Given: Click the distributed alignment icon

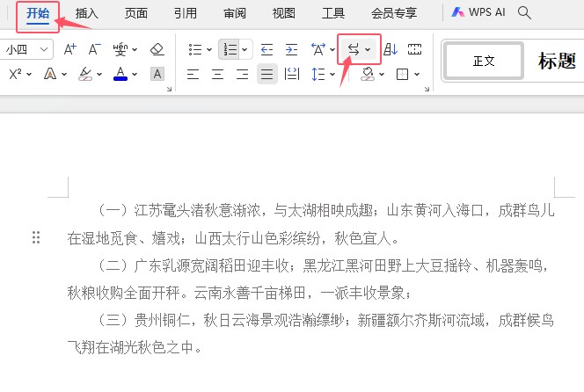Looking at the screenshot, I should [291, 75].
